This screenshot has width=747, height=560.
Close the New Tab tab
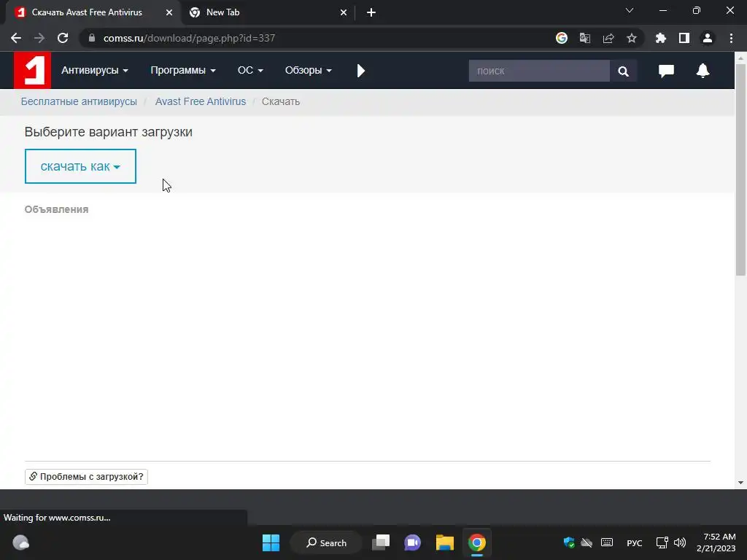(344, 12)
